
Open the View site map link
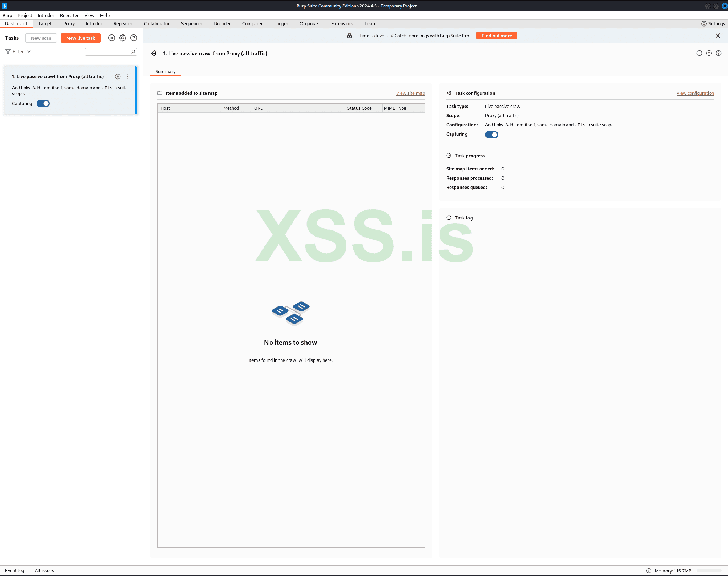pyautogui.click(x=411, y=93)
